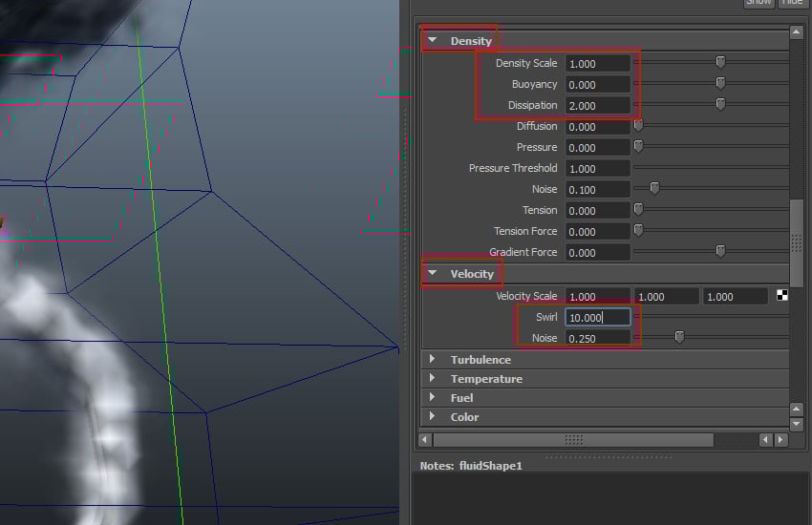This screenshot has width=812, height=525.
Task: Click the Hide button at top
Action: coord(792,3)
